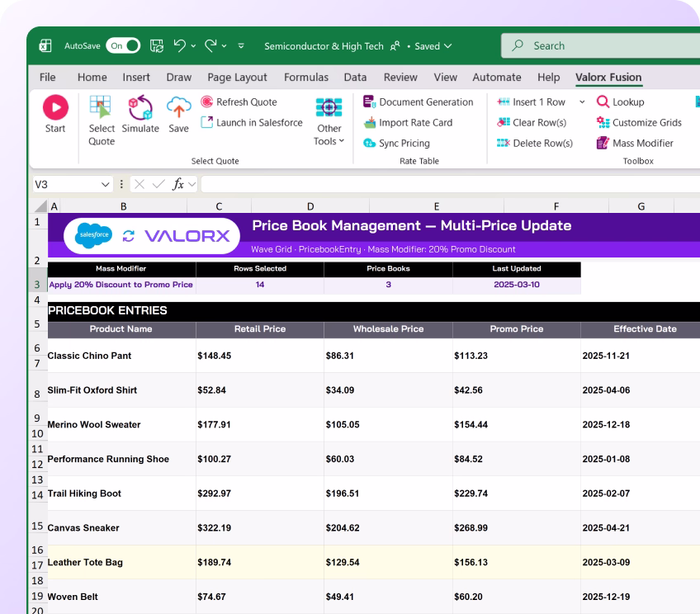700x614 pixels.
Task: Click Clear Row(s) command
Action: pos(532,123)
